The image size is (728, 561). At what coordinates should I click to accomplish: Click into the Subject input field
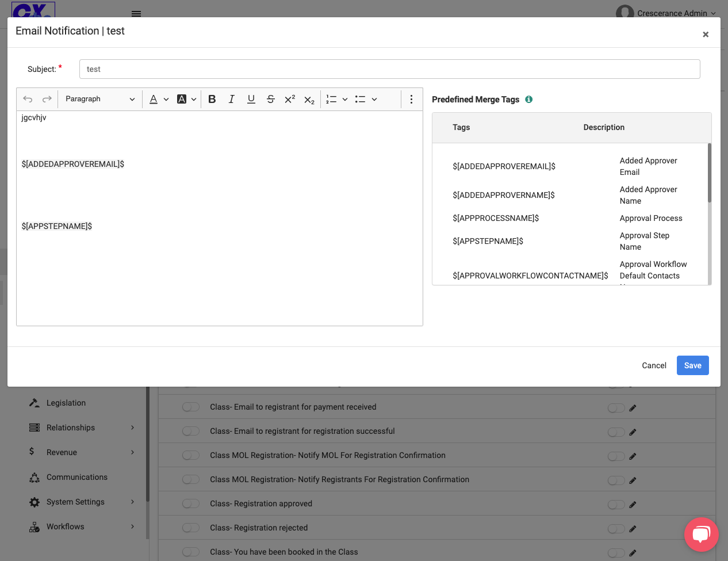coord(390,69)
